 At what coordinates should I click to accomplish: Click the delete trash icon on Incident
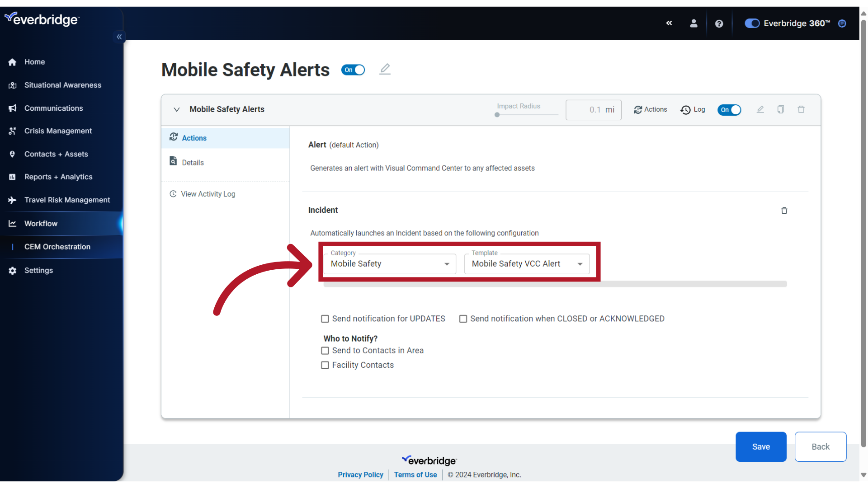point(784,210)
